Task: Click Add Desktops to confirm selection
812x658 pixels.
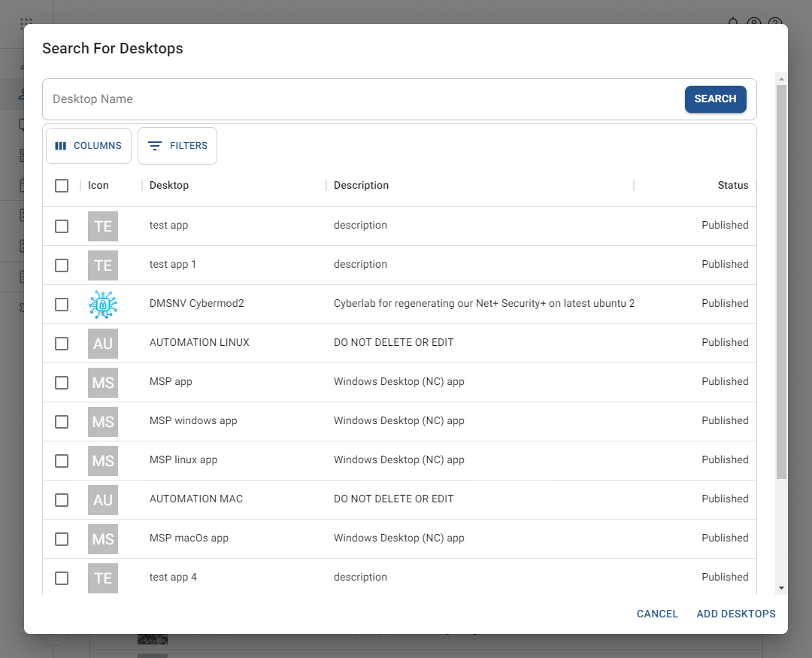Action: coord(735,614)
